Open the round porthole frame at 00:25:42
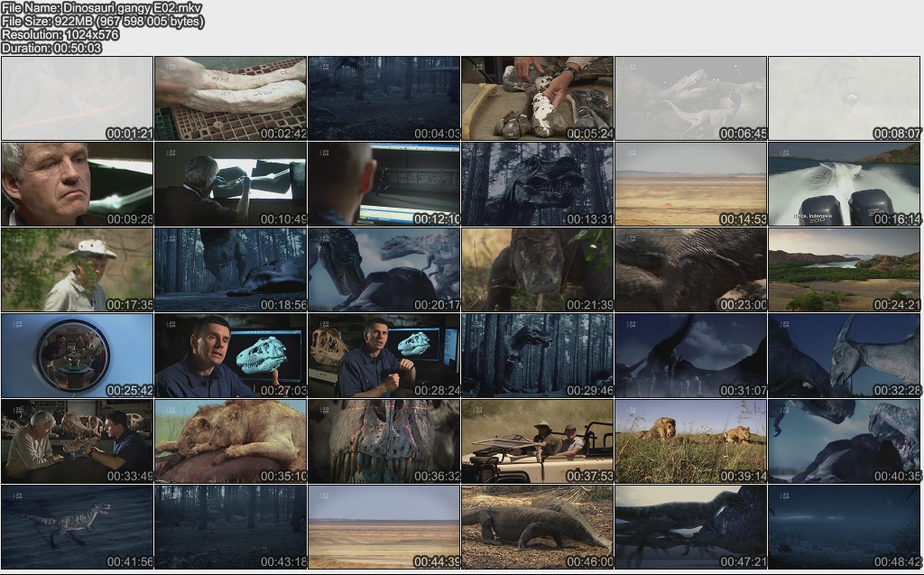Viewport: 924px width, 575px height. pyautogui.click(x=77, y=356)
